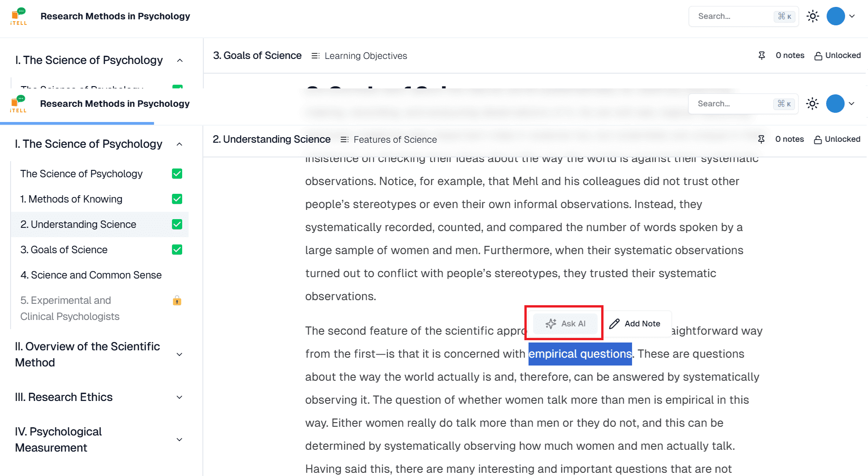The height and width of the screenshot is (476, 868).
Task: Toggle the Goals of Science checkbox
Action: [x=177, y=250]
